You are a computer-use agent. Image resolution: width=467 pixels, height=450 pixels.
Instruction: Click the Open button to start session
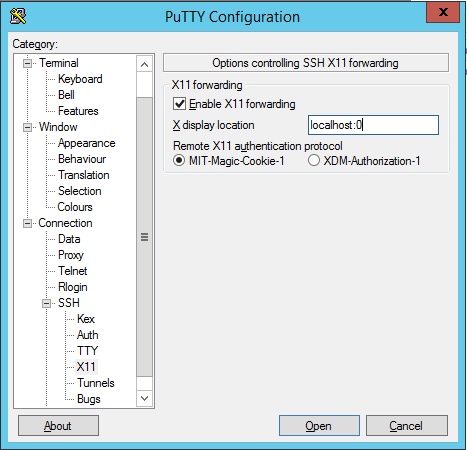pos(319,425)
